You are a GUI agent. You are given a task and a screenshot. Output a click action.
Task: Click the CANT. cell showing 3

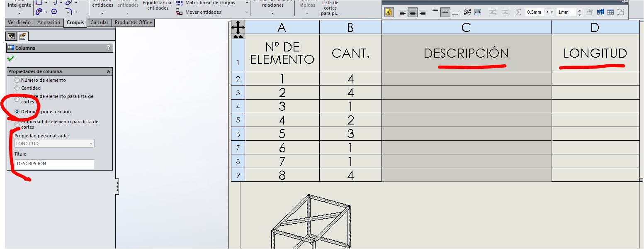coord(350,134)
